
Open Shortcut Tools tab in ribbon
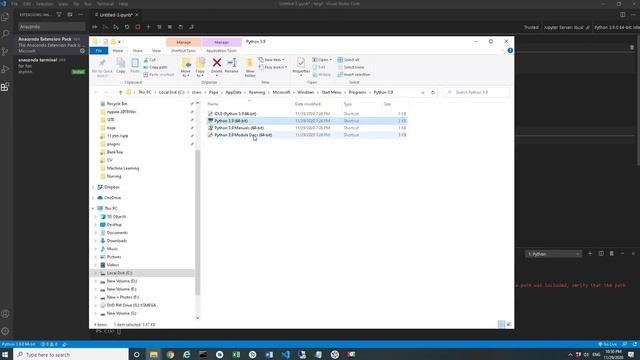[183, 51]
